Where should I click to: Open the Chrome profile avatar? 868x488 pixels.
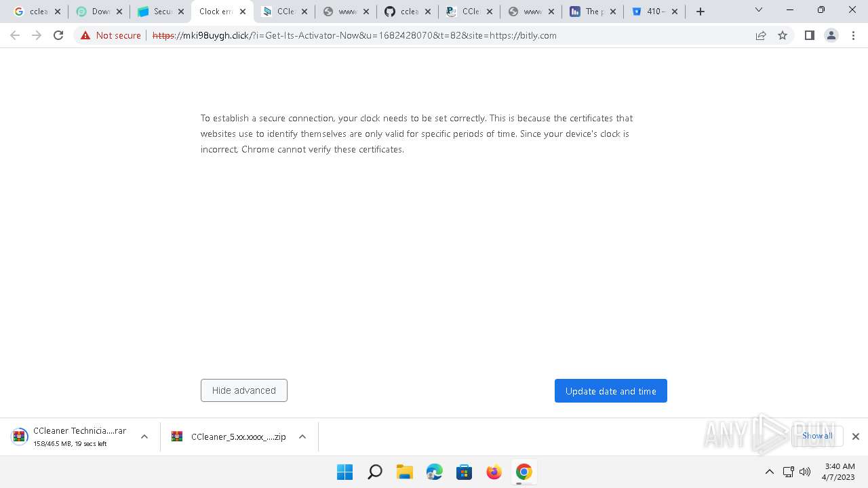pos(831,35)
